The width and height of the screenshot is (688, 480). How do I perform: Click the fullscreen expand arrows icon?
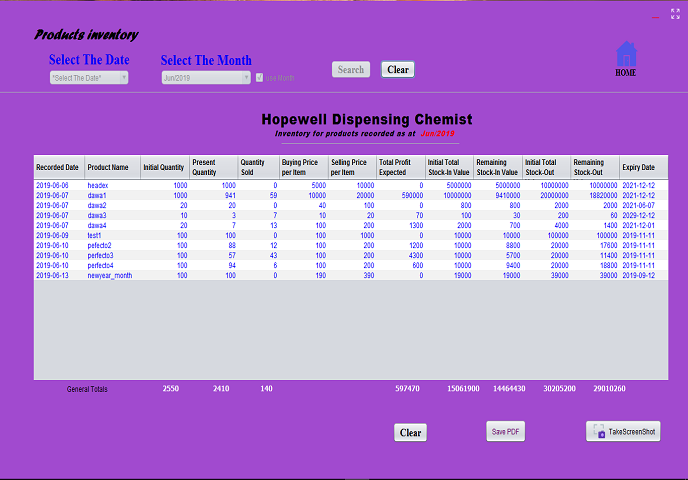(675, 14)
